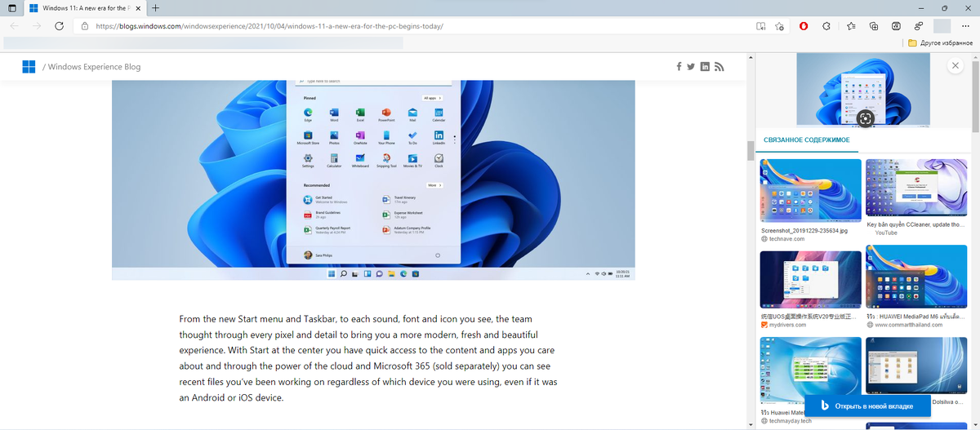Click the back navigation arrow
The image size is (980, 430).
(x=13, y=26)
